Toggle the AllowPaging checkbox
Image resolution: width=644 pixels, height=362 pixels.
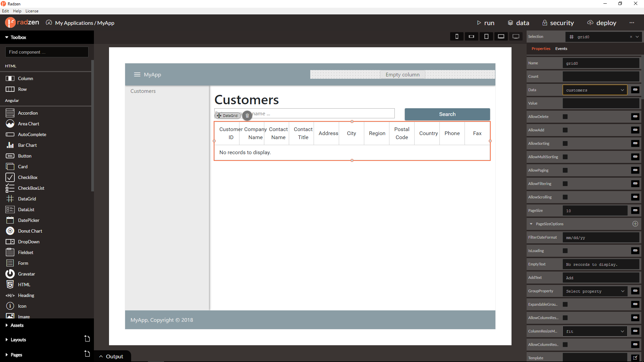click(x=565, y=170)
